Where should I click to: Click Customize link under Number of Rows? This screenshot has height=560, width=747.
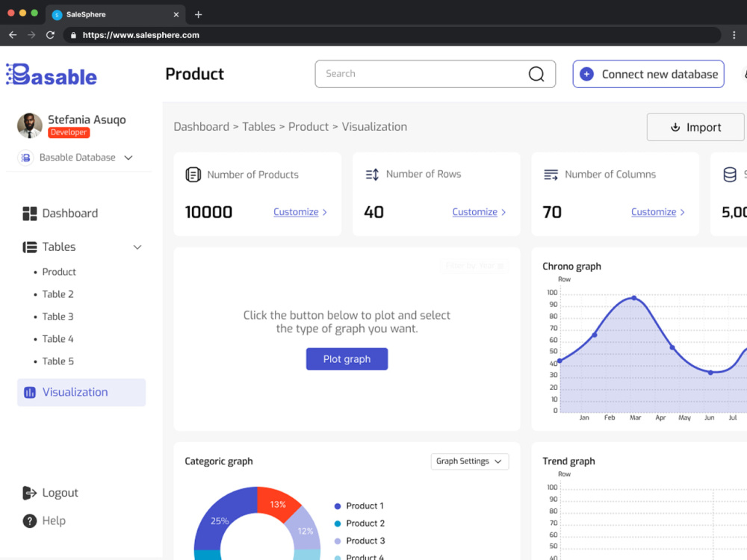click(x=475, y=212)
